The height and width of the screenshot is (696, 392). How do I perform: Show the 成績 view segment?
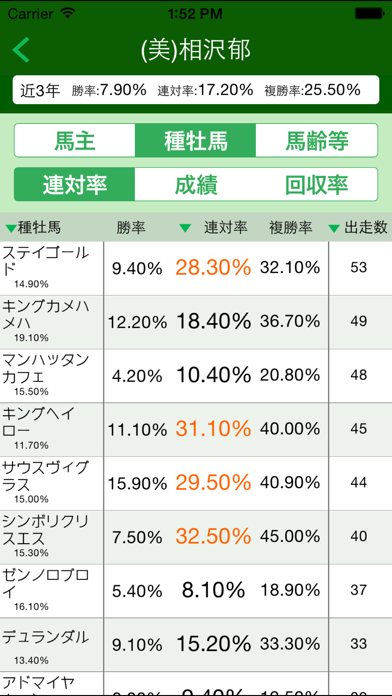click(x=195, y=184)
